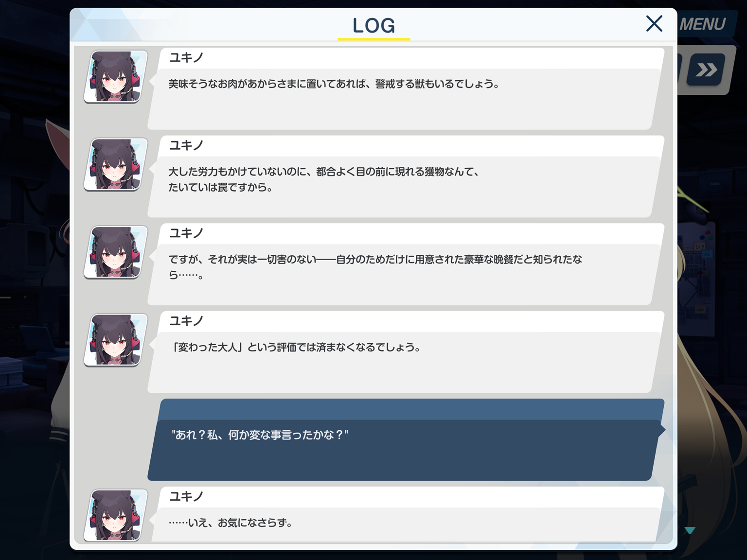Screen dimensions: 747x560
Task: Click Yukino's avatar beside the 豪華な晩餐 message
Action: 116,252
